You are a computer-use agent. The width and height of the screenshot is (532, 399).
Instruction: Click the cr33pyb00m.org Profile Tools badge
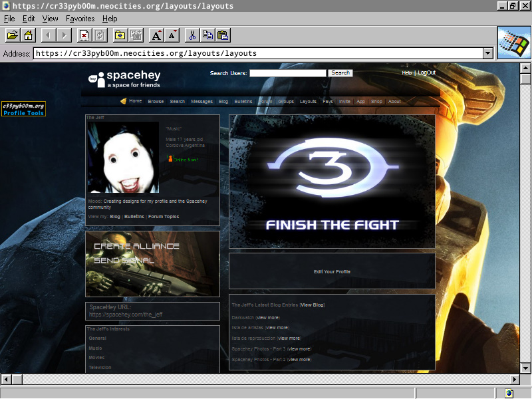23,109
